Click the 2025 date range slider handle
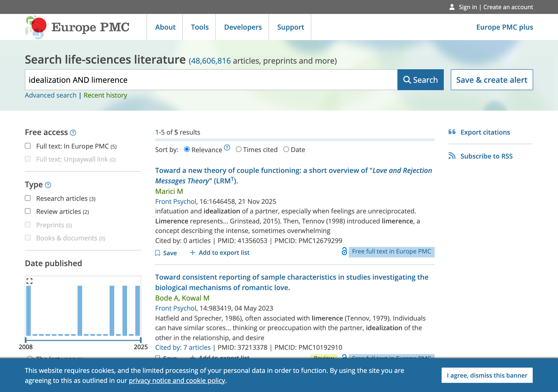The image size is (558, 392). point(140,340)
